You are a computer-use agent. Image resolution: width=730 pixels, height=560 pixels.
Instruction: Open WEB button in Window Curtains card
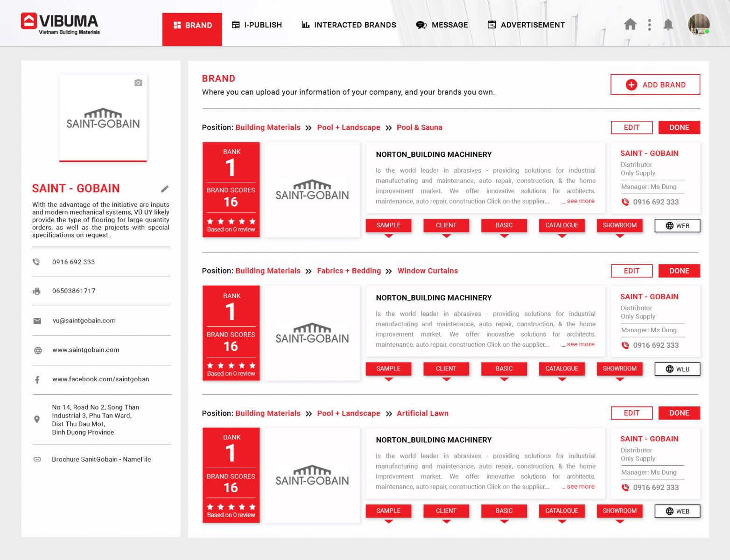click(677, 369)
